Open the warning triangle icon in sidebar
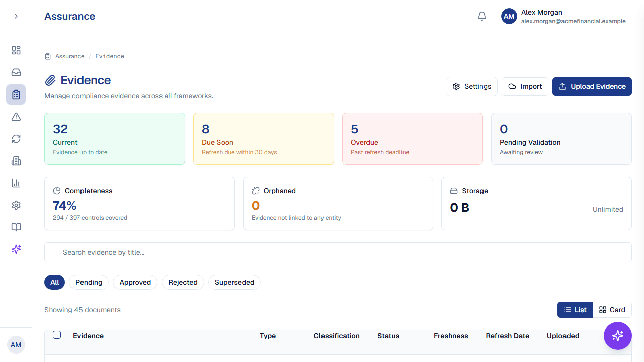The image size is (644, 362). tap(16, 117)
